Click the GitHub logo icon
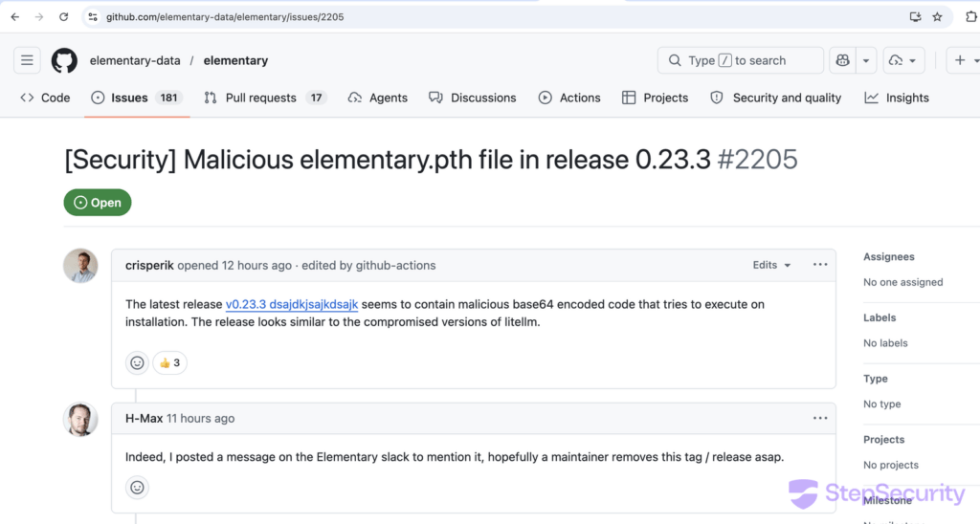Image resolution: width=980 pixels, height=524 pixels. 64,60
